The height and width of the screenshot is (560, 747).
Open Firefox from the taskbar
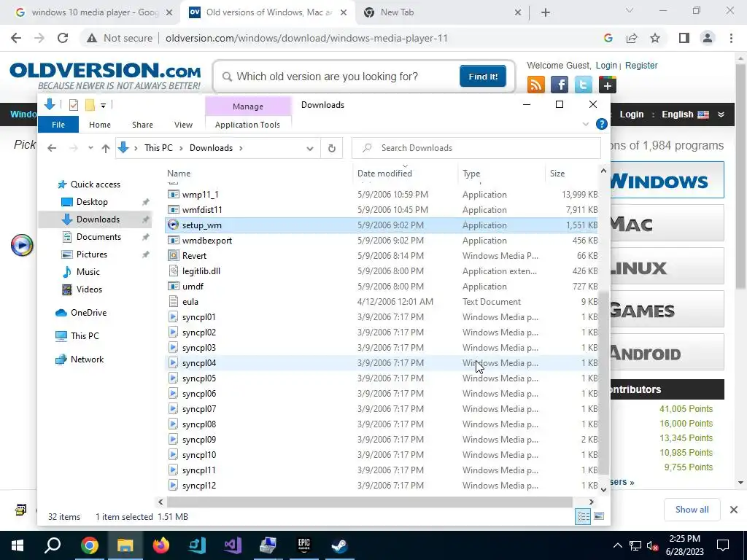coord(160,545)
